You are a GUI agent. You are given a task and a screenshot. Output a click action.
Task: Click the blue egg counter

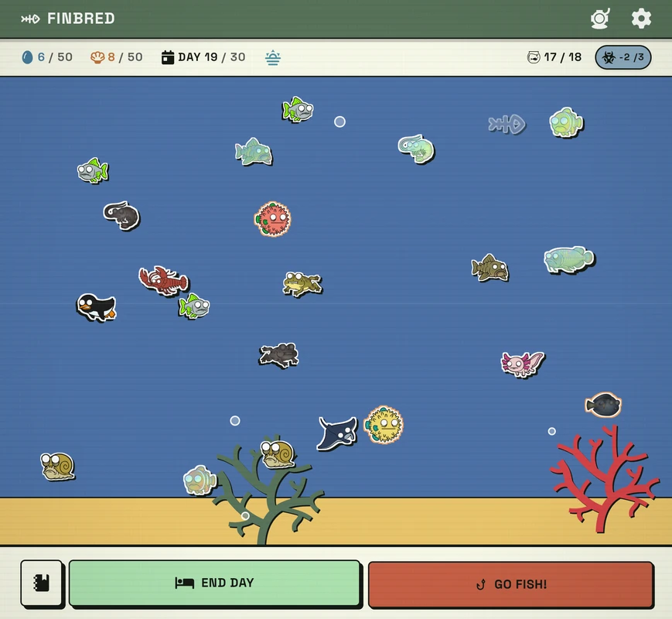click(47, 57)
